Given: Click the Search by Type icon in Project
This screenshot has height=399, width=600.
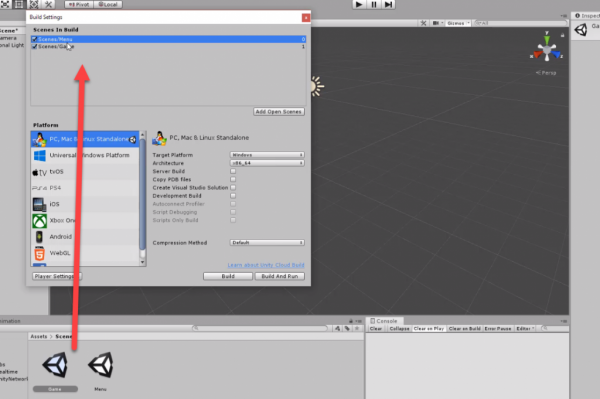Looking at the screenshot, I should tap(338, 328).
